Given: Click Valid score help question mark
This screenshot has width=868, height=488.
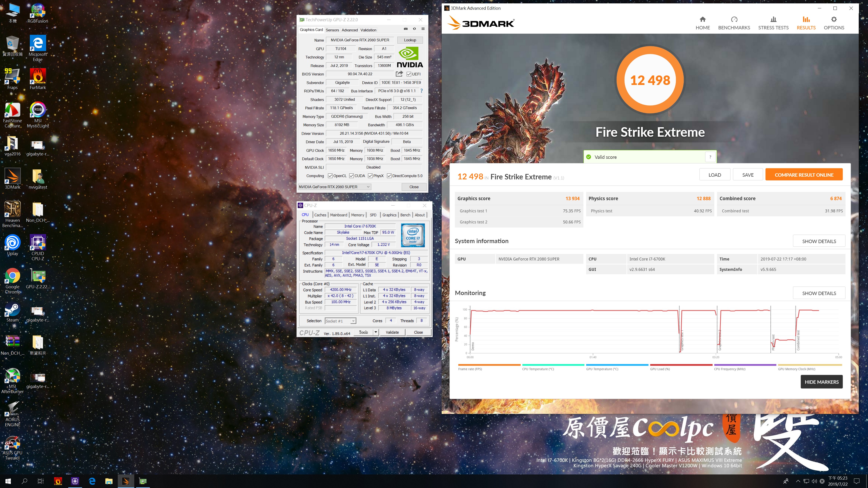Looking at the screenshot, I should point(710,157).
